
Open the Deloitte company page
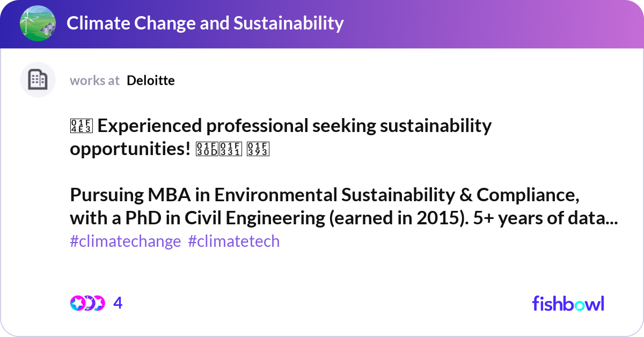tap(151, 80)
